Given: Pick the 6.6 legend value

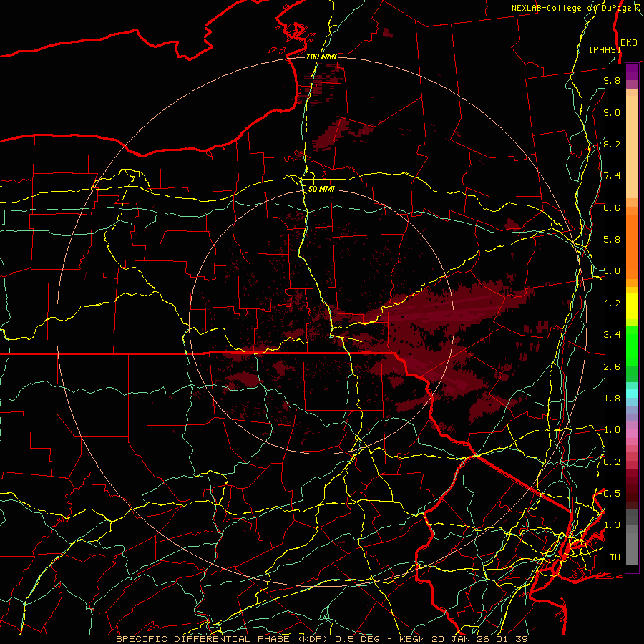Looking at the screenshot, I should coord(612,208).
